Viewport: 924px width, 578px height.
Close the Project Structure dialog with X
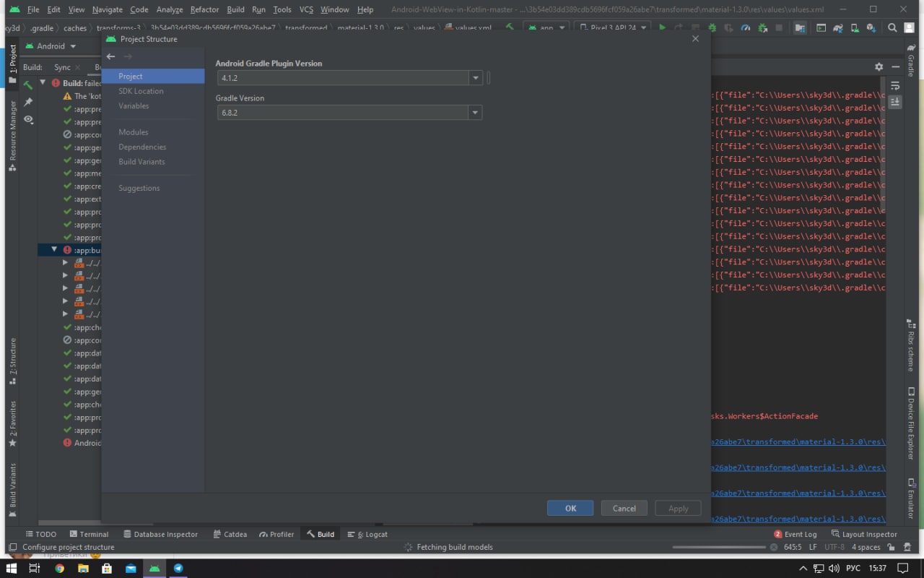pyautogui.click(x=695, y=39)
